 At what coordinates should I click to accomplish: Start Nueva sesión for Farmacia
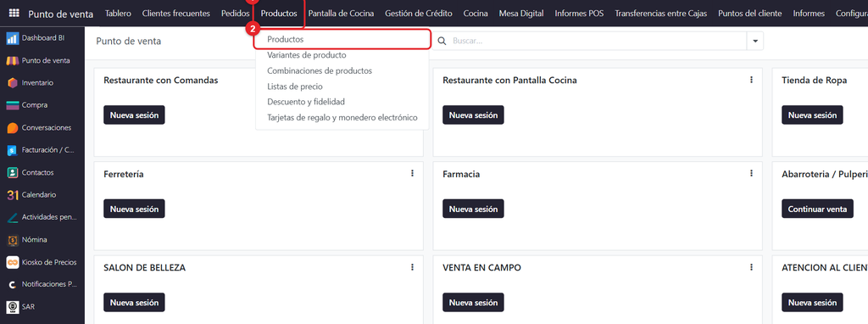click(x=473, y=209)
